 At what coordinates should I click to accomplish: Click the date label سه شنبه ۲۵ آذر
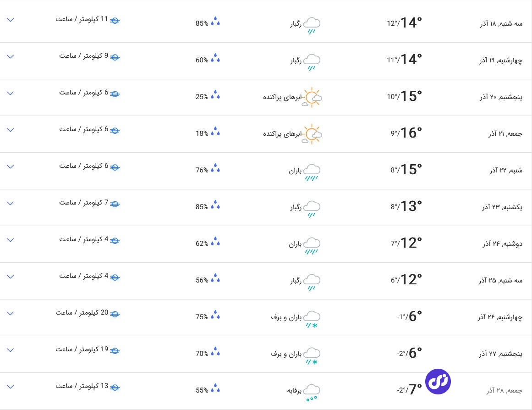(500, 280)
